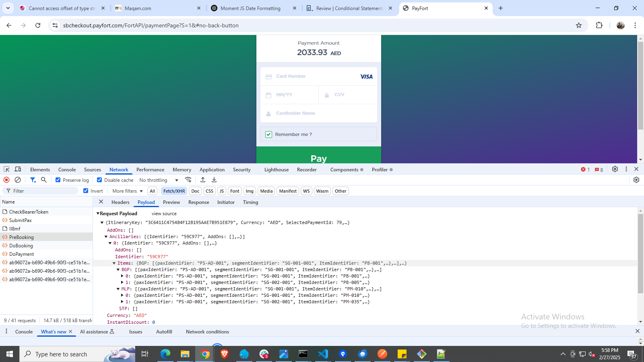
Task: Open the No throttling dropdown
Action: click(x=159, y=180)
